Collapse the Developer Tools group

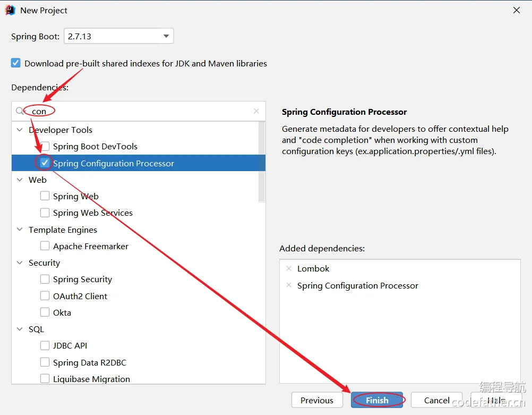(x=20, y=130)
